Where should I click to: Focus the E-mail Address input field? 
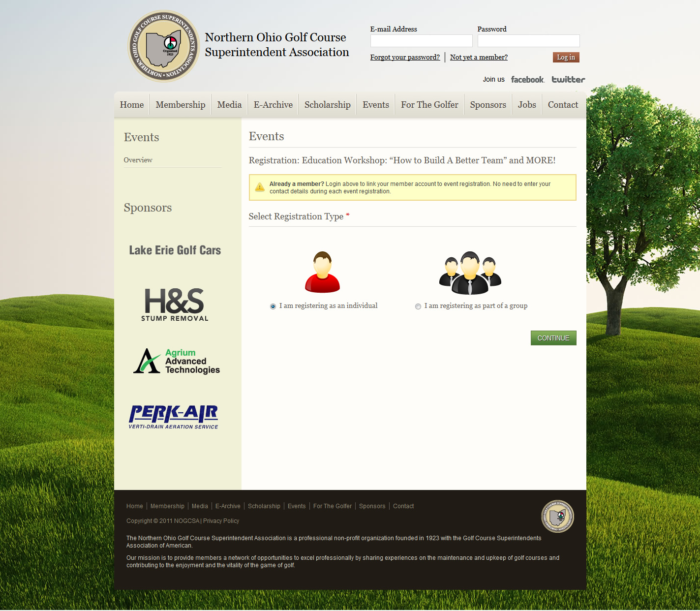421,41
